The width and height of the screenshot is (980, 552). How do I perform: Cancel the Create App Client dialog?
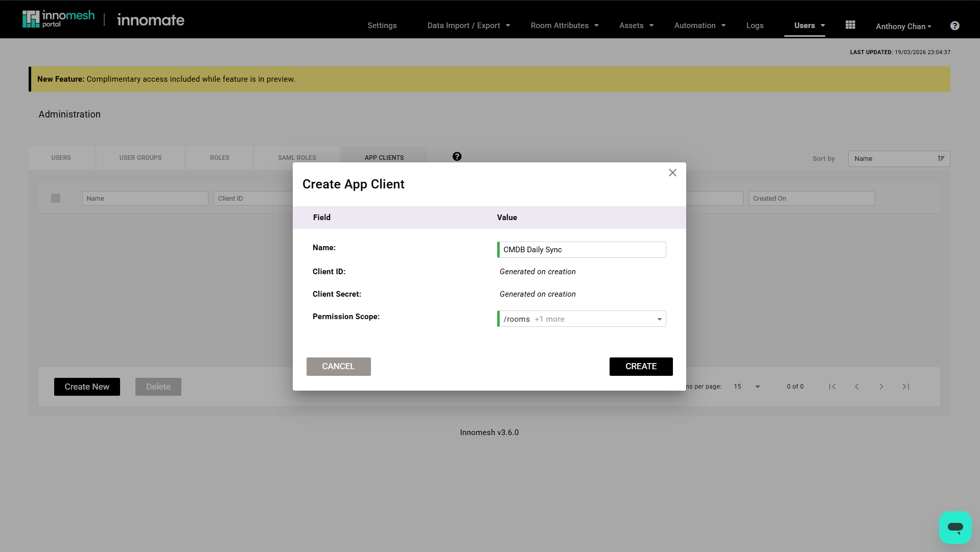338,367
